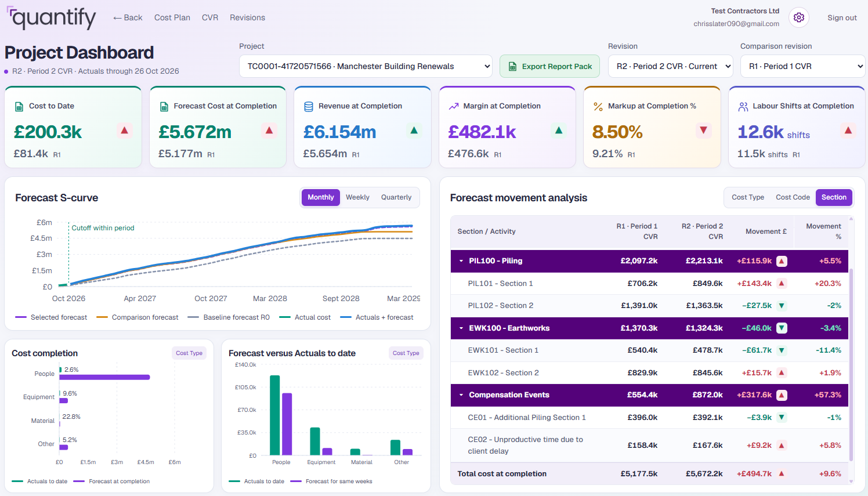Click the quantify logo
Viewport: 868px width, 496px height.
[x=52, y=18]
